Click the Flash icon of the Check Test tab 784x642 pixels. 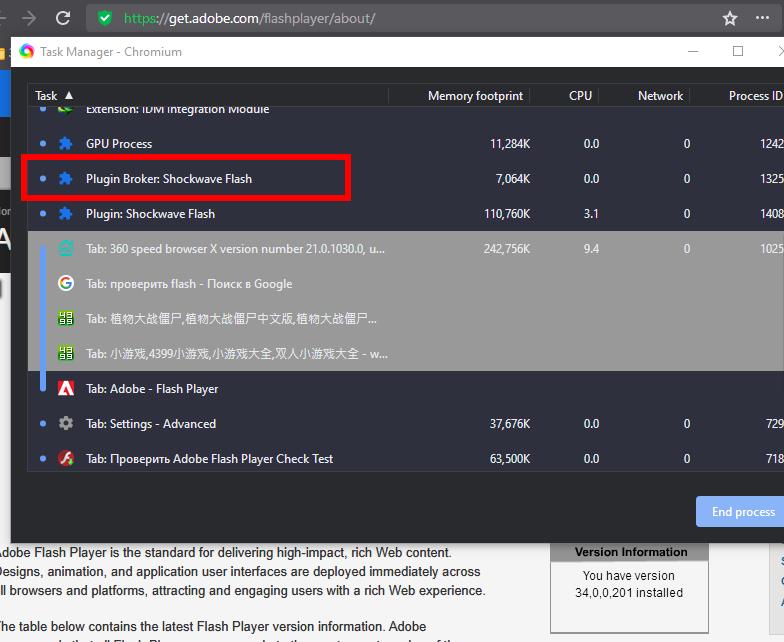pyautogui.click(x=66, y=458)
